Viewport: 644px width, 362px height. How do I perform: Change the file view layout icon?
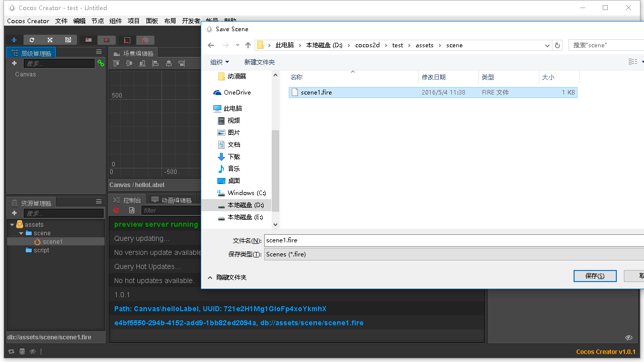pyautogui.click(x=633, y=62)
